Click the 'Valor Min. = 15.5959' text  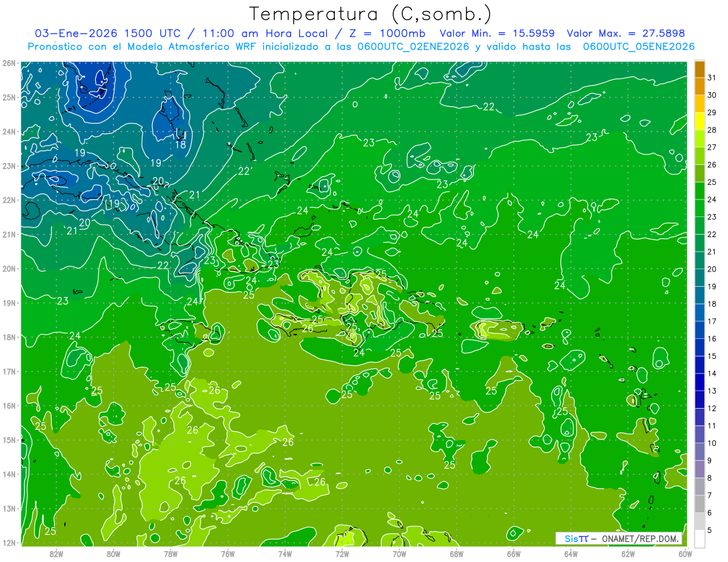tap(497, 33)
